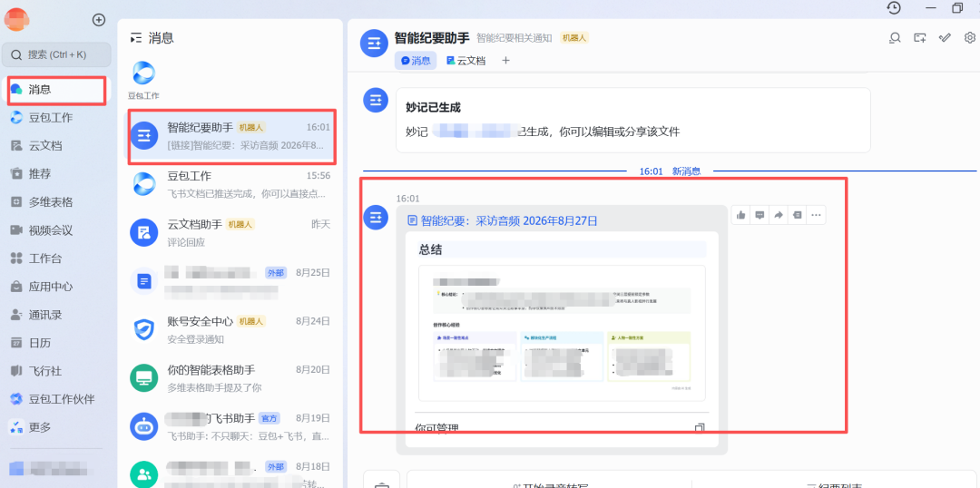Click the 妙记已生成 message card

tap(633, 120)
